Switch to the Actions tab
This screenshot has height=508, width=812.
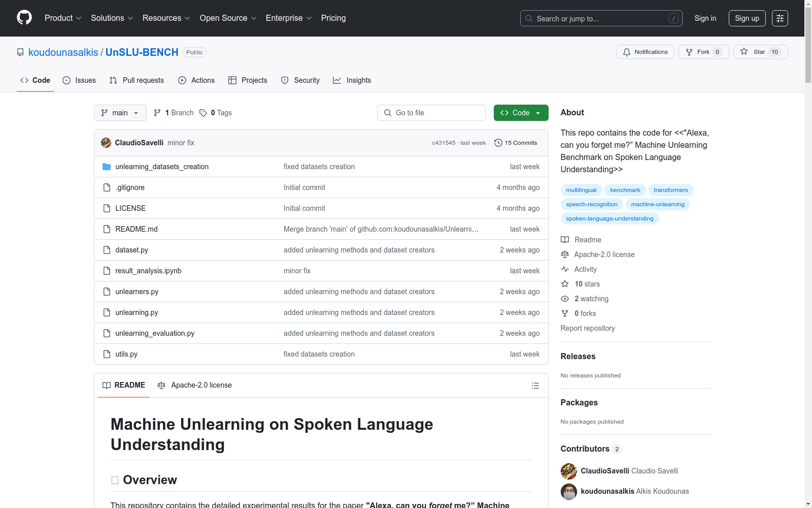(196, 80)
